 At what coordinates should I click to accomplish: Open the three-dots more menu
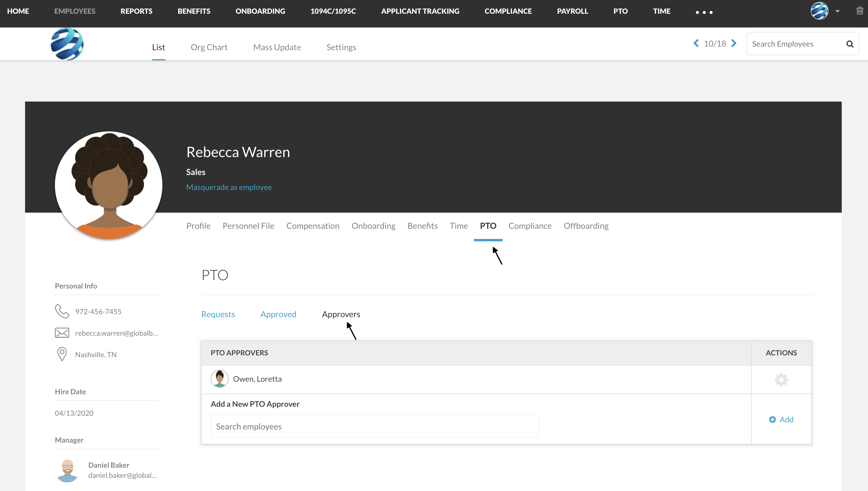704,12
